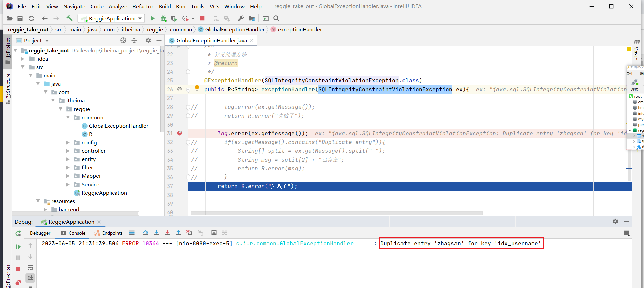Open Project Structure via the folder-grid icon
Viewport: 644px width, 288px height.
click(252, 18)
